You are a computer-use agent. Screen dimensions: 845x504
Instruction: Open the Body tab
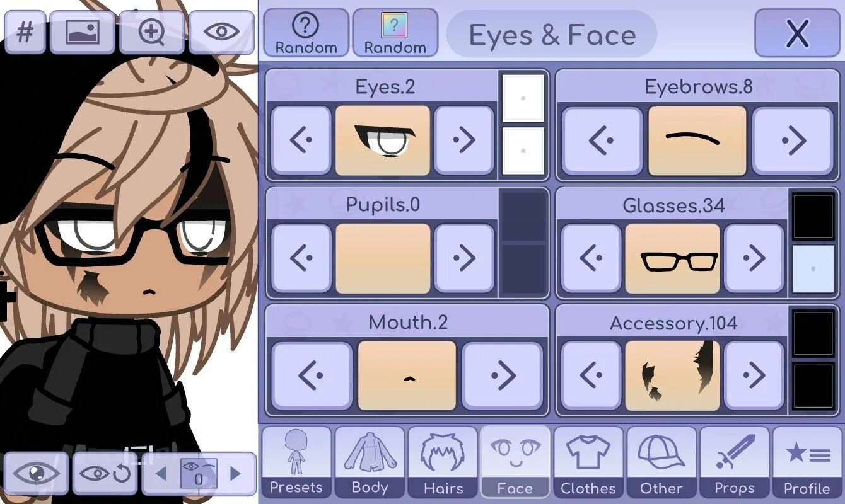[x=369, y=462]
